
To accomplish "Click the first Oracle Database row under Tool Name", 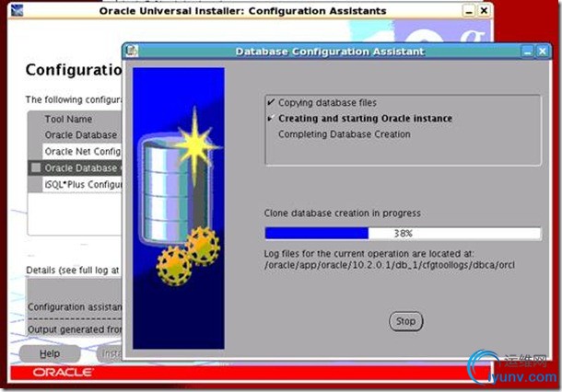I will 81,135.
